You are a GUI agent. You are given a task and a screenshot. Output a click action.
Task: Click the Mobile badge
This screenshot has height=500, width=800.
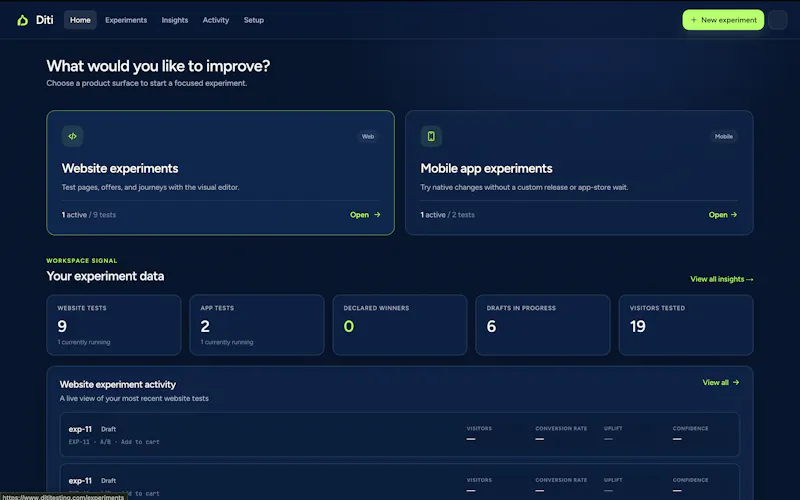[723, 136]
